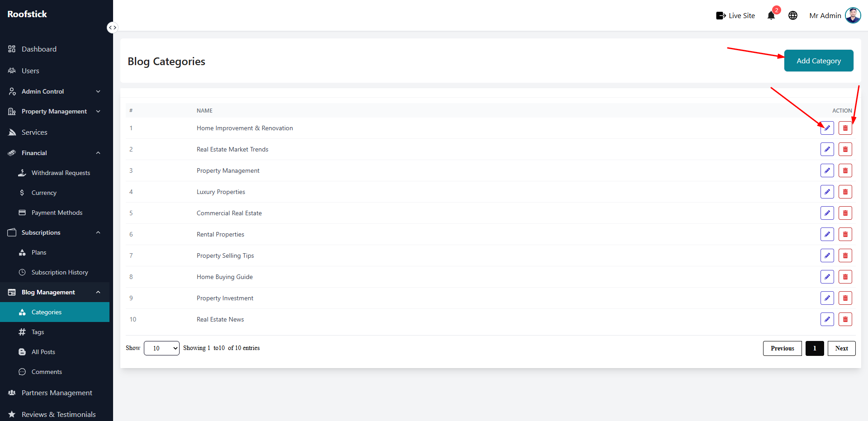Select page 1 in pagination
Viewport: 868px width, 421px height.
pyautogui.click(x=815, y=348)
